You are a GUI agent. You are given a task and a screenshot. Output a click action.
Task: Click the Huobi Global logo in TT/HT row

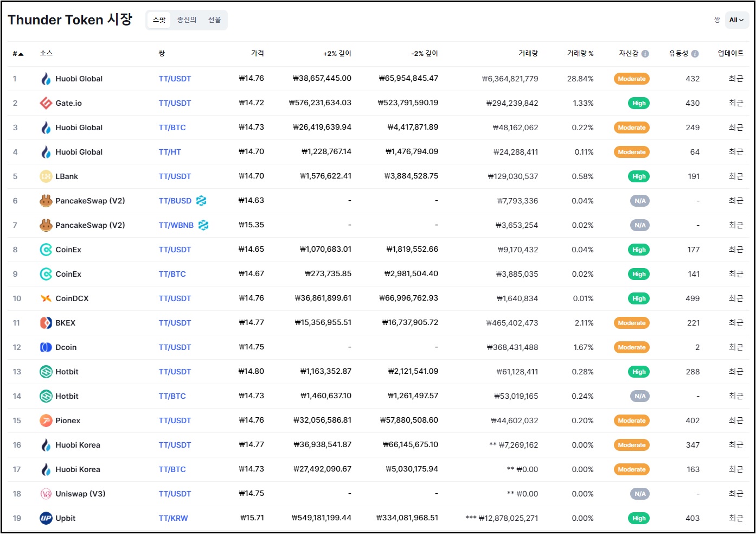(46, 152)
